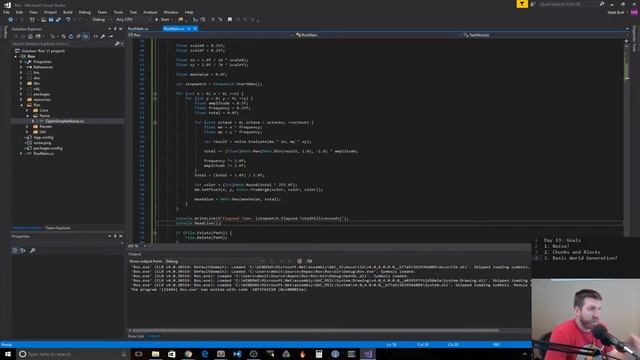Viewport: 640px width, 360px height.
Task: Switch Properties panel to Alphabetical view
Action: (23, 251)
